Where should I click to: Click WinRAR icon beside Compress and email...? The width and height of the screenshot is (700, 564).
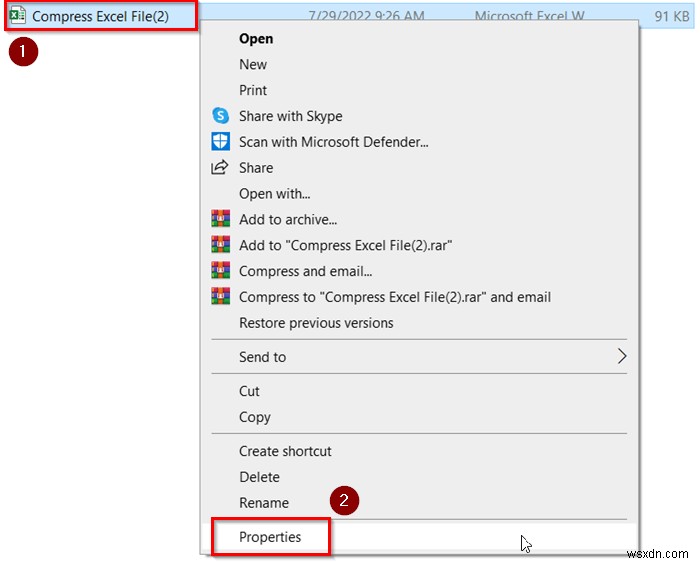[x=221, y=271]
